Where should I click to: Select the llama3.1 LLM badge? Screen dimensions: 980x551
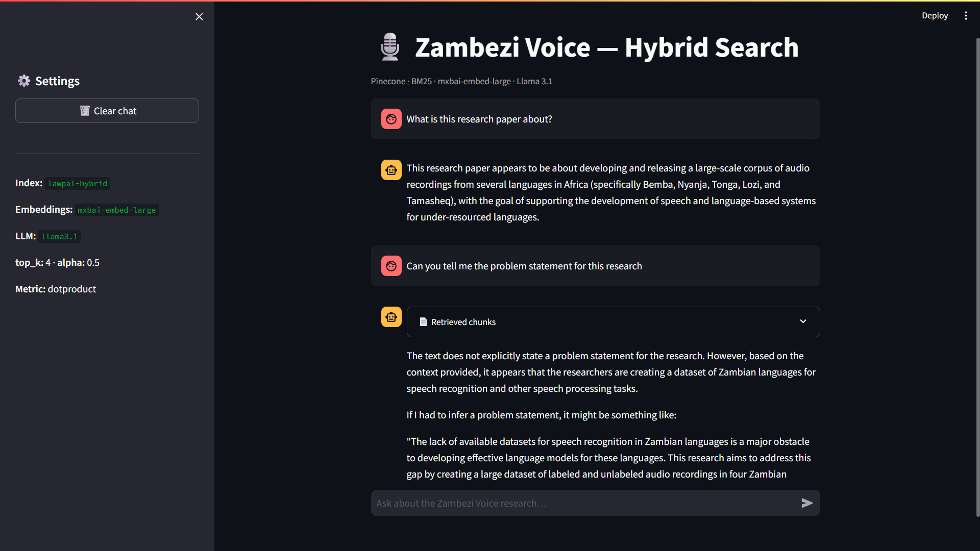[x=59, y=236]
